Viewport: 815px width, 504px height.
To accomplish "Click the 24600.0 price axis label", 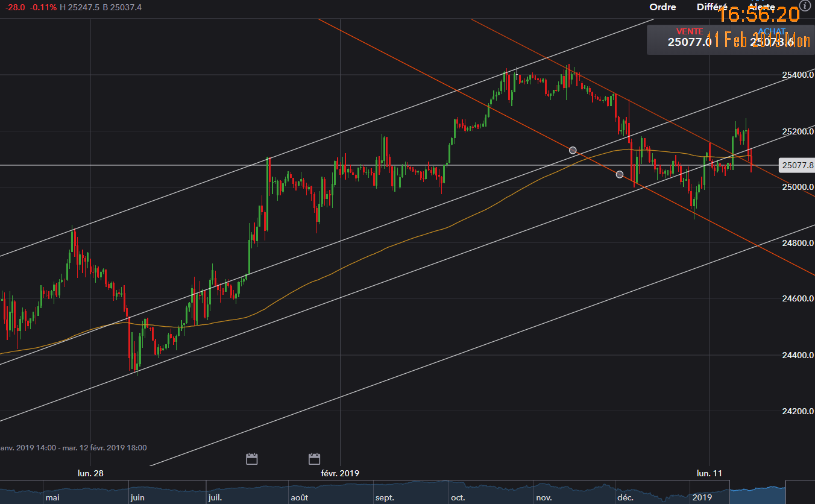I will pyautogui.click(x=798, y=299).
